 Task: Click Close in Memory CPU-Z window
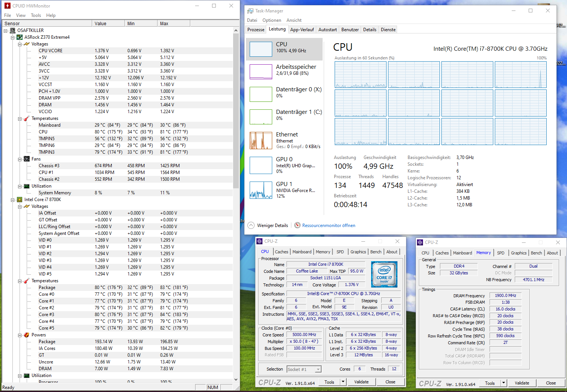coord(551,383)
